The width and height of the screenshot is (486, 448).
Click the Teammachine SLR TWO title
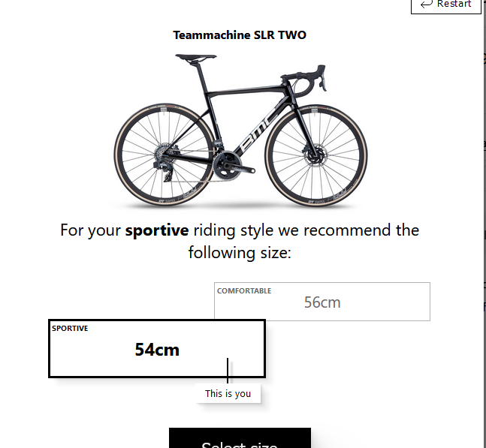coord(240,35)
